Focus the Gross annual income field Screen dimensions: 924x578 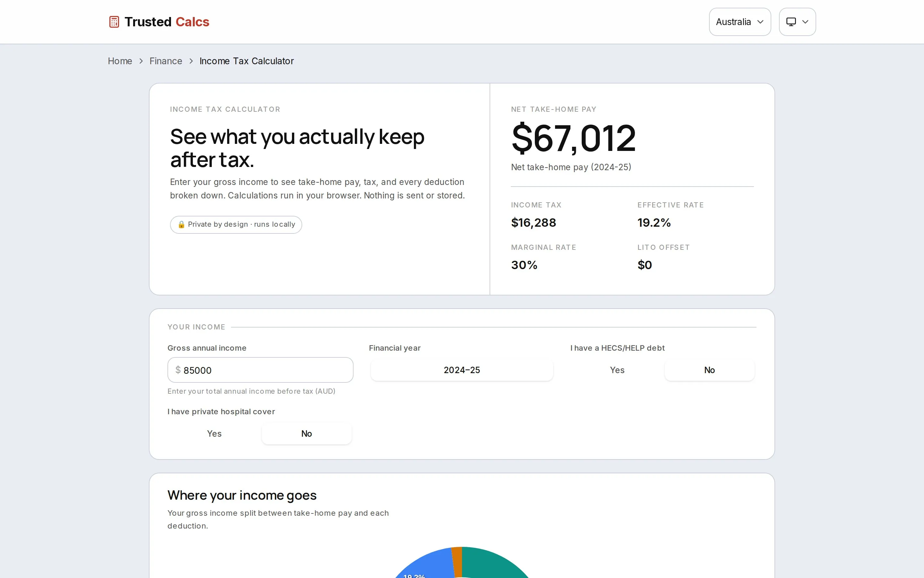260,370
